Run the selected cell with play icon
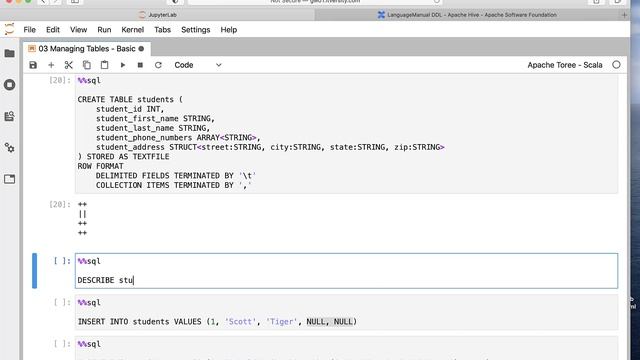Image resolution: width=640 pixels, height=360 pixels. [122, 65]
